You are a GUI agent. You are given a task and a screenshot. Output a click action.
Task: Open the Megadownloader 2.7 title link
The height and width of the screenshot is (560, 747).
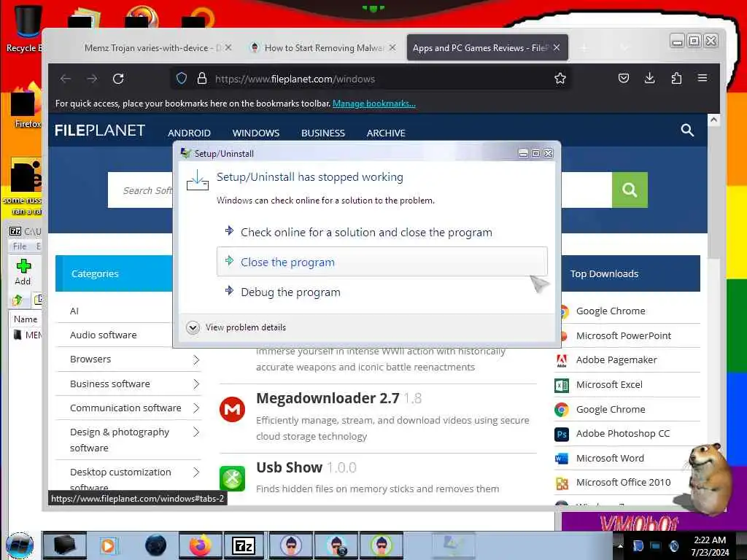point(328,398)
